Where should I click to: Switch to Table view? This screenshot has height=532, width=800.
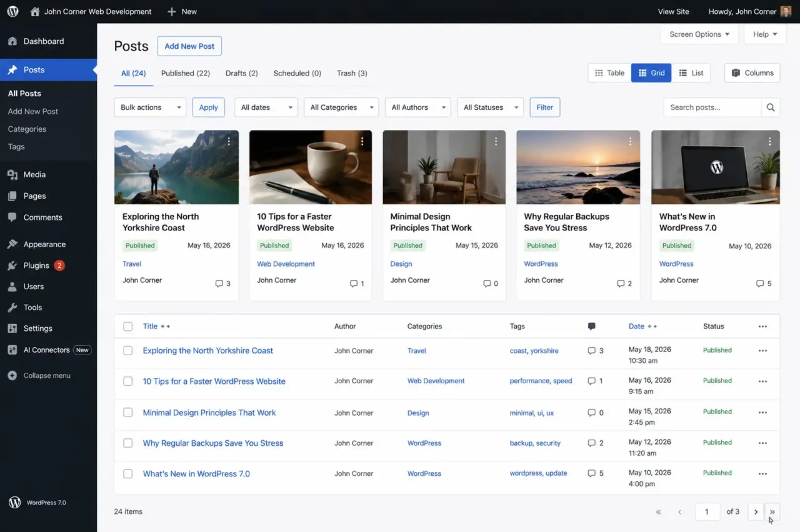point(609,73)
